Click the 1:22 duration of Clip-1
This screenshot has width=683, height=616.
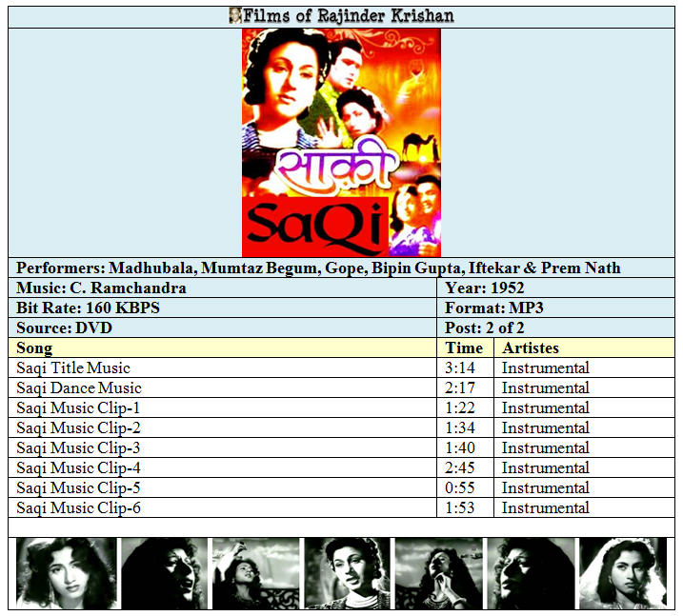(459, 407)
